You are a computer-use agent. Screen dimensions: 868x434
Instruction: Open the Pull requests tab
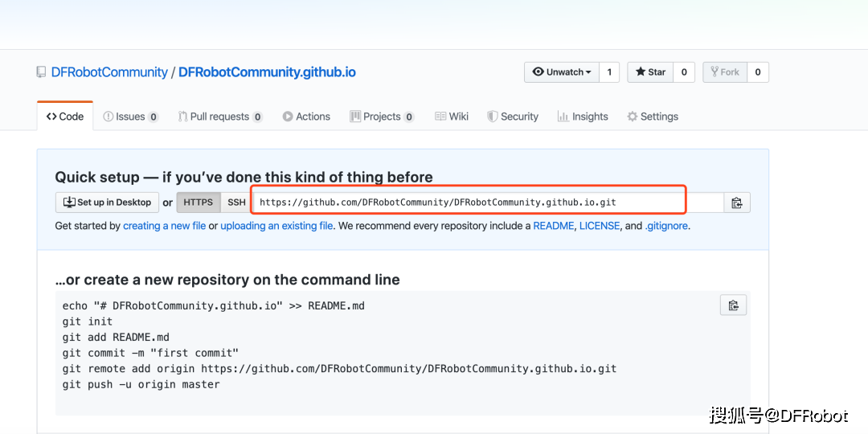(220, 117)
